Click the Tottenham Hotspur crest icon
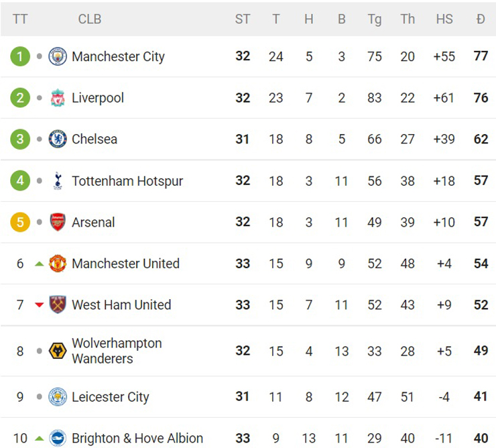Screen dimensions: 496x448 (x=58, y=181)
